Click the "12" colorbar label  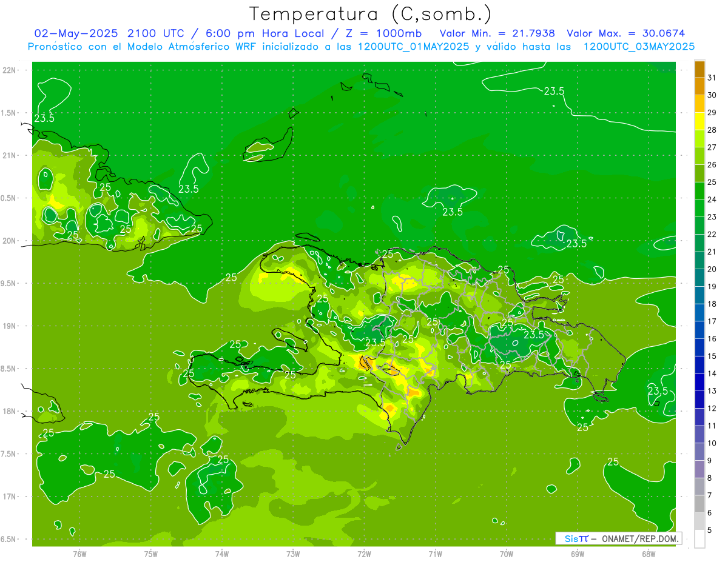pos(712,408)
